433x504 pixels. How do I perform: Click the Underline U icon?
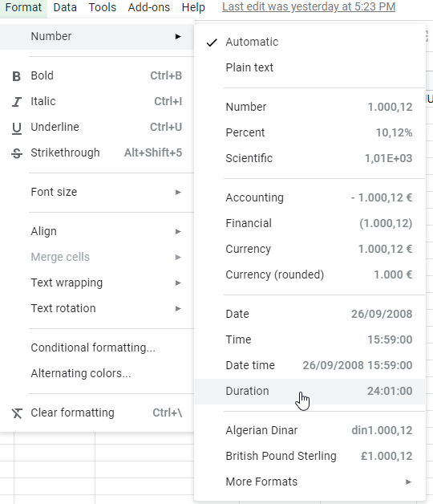coord(16,128)
